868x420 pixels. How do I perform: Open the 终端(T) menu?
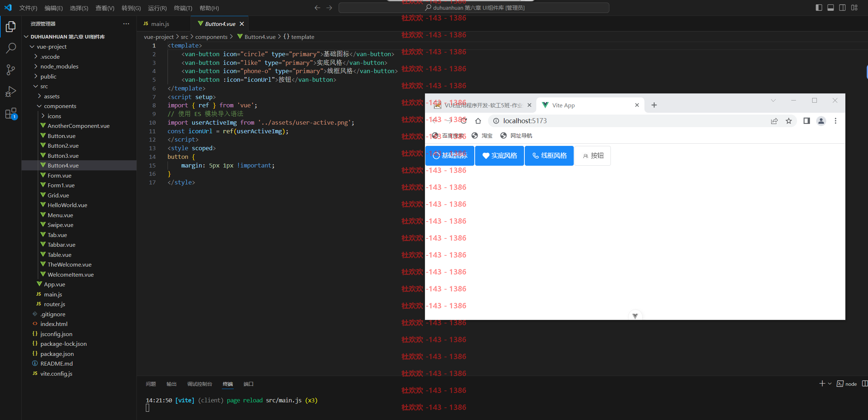pos(183,8)
